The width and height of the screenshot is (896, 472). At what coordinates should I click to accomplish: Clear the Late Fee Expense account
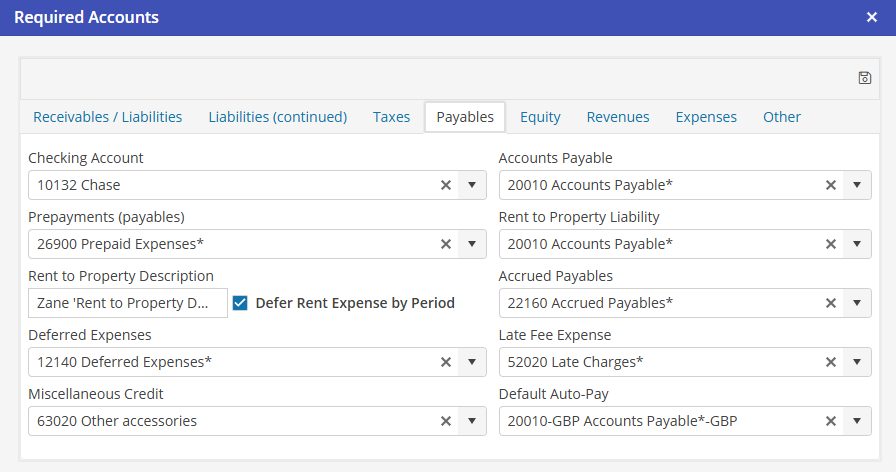click(830, 362)
